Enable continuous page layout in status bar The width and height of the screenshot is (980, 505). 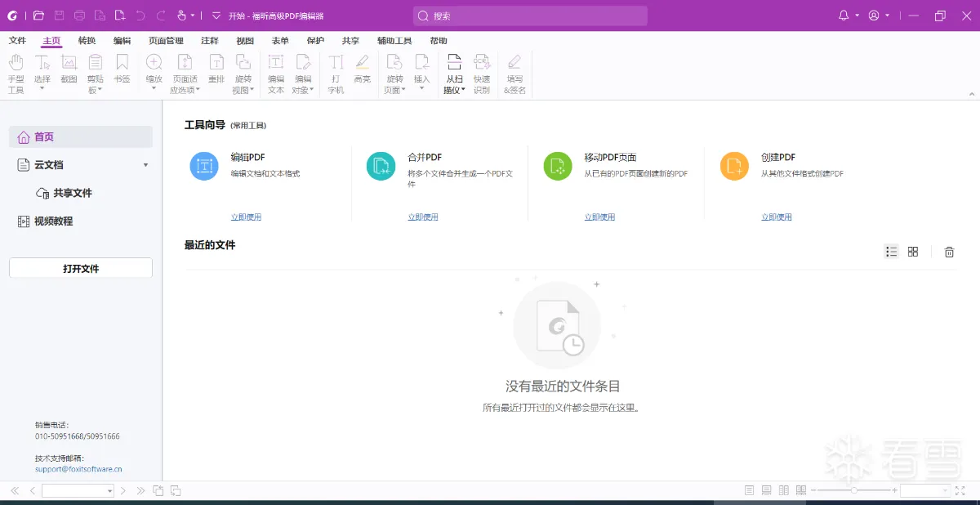pos(766,490)
